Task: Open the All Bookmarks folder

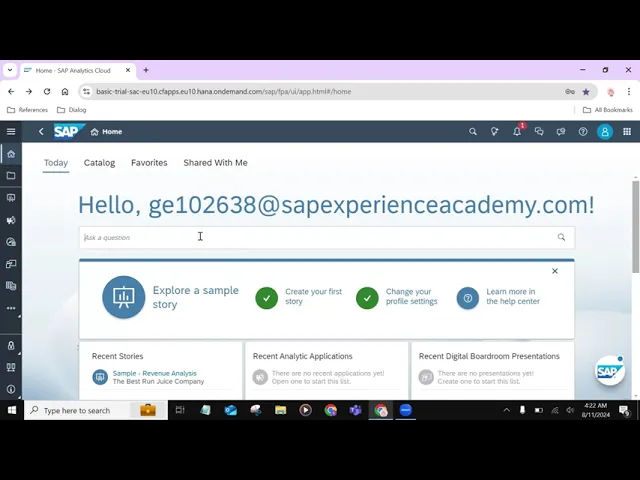Action: tap(607, 110)
